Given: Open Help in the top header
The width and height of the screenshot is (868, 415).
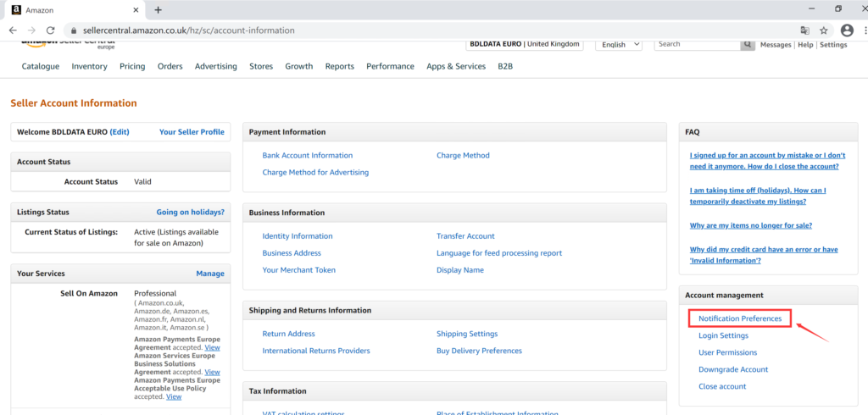Looking at the screenshot, I should [805, 45].
